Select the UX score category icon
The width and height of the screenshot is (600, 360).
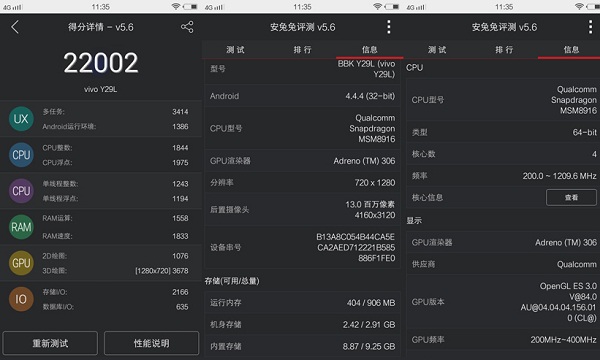pos(21,119)
